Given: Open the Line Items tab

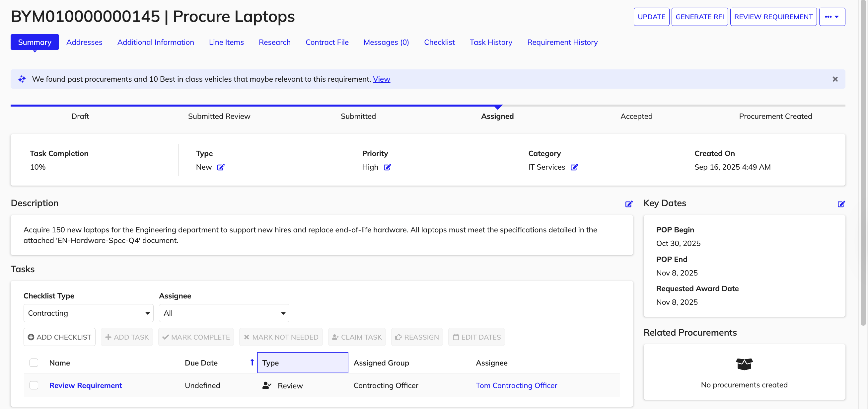Looking at the screenshot, I should 226,42.
